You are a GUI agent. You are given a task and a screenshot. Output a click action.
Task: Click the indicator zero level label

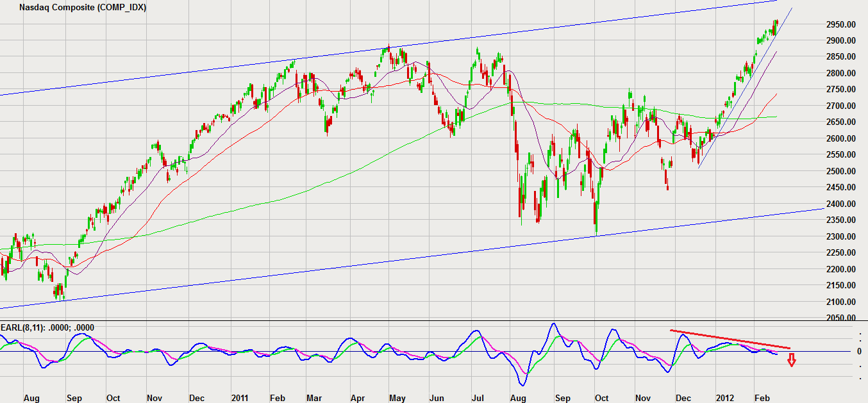point(860,352)
